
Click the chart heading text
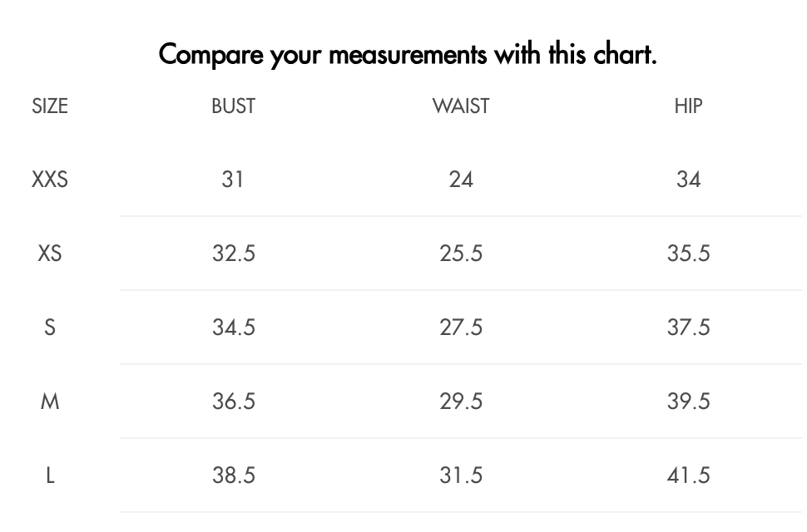(x=408, y=55)
